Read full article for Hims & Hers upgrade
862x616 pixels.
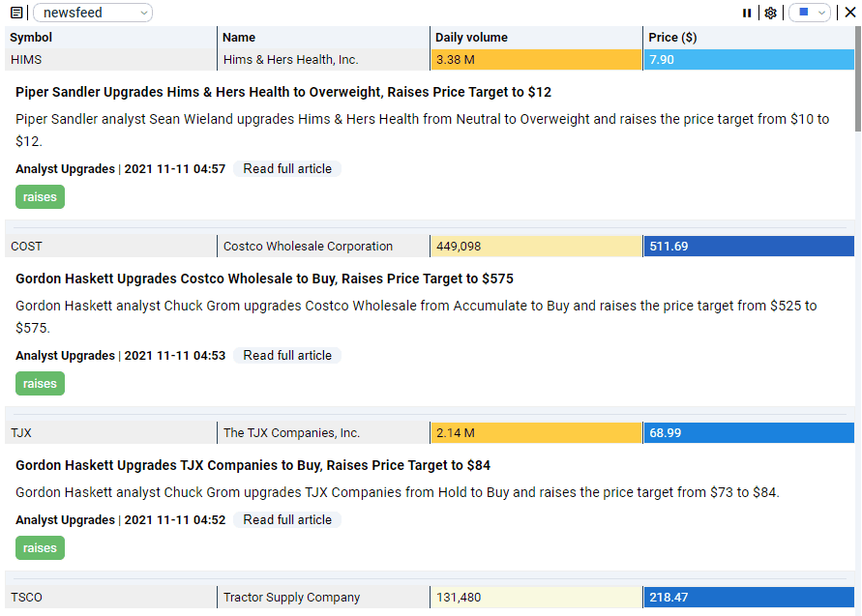(287, 168)
